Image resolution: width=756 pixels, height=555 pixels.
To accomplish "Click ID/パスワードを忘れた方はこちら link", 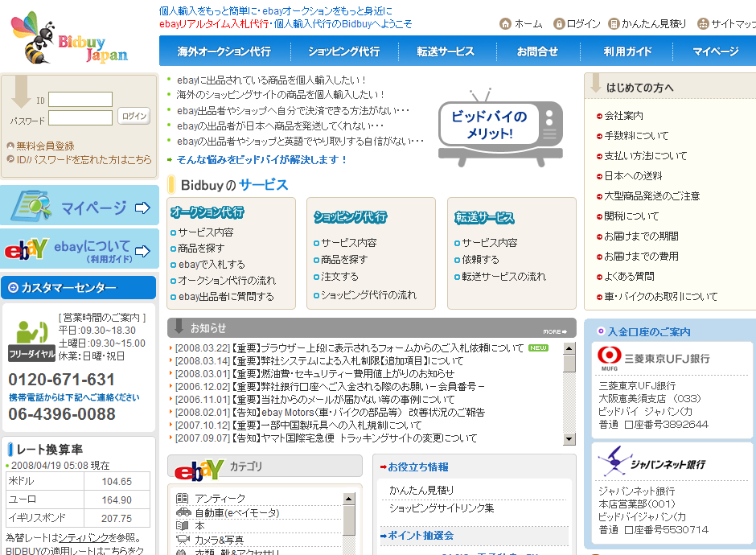I will (84, 159).
